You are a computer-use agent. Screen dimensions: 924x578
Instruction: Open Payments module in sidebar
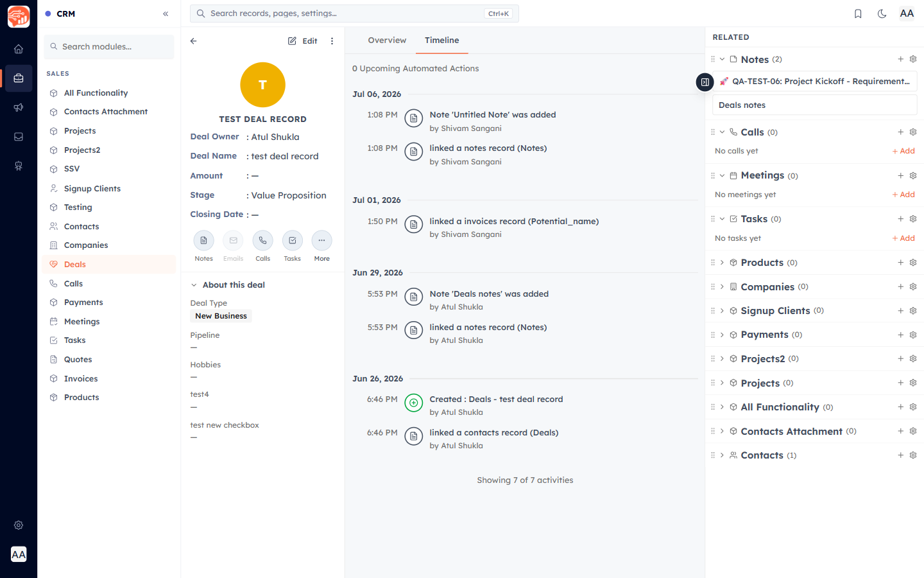109,302
